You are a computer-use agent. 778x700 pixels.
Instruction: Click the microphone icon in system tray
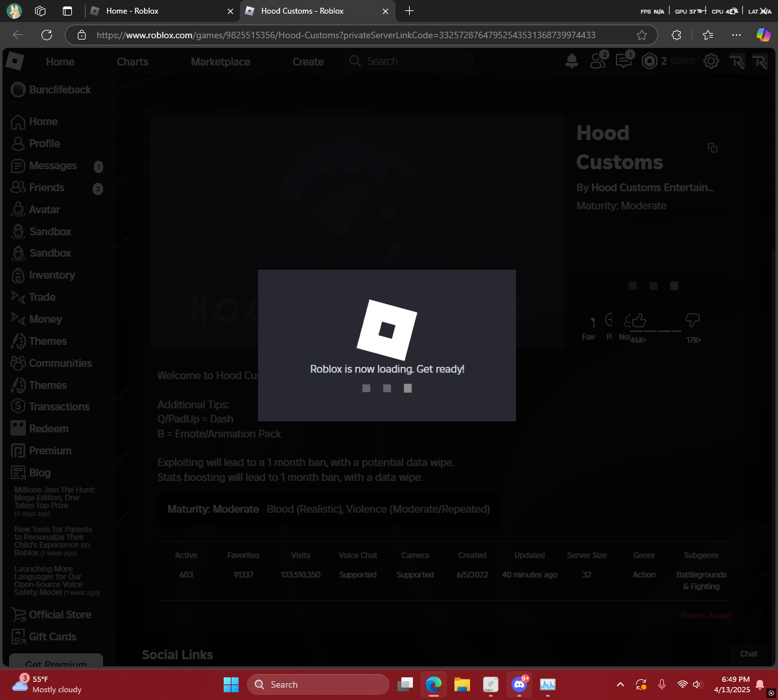(x=662, y=684)
